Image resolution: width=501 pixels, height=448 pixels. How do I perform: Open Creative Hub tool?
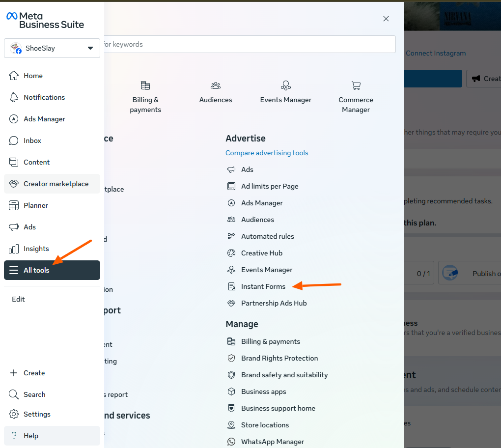[x=254, y=253]
